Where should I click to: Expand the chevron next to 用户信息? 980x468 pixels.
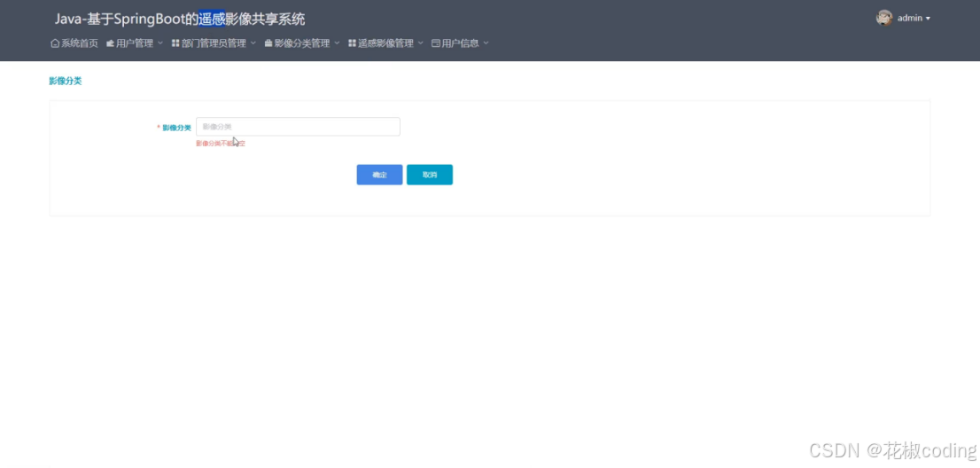(x=486, y=43)
